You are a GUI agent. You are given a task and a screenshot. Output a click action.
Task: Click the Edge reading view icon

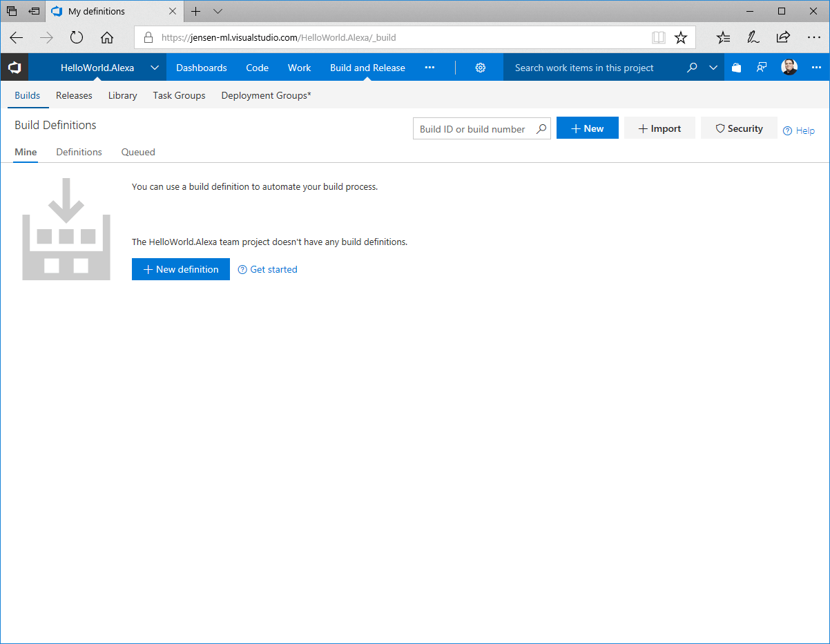point(659,37)
